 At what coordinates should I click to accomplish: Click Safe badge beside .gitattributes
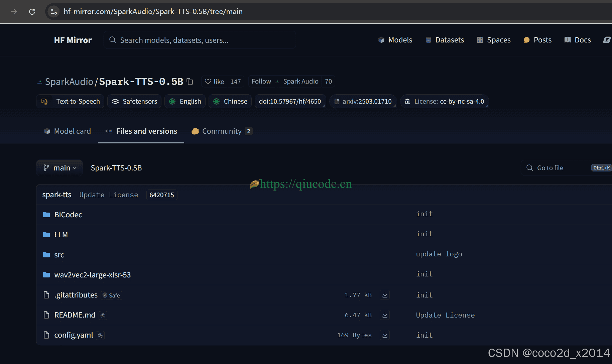tap(111, 295)
